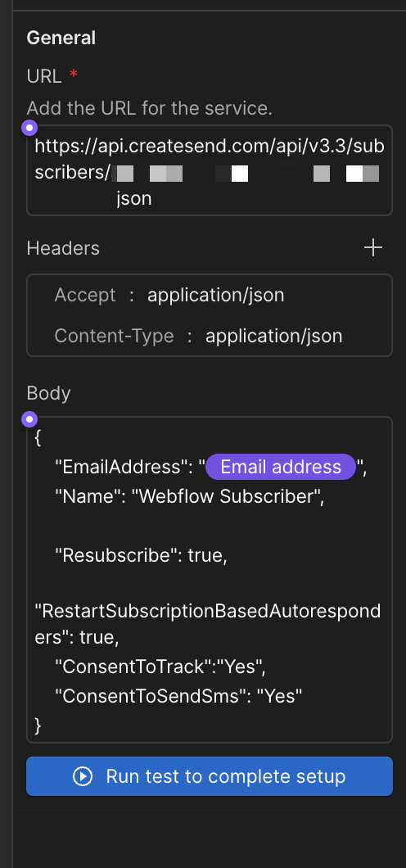
Task: Select the Email address variable pill
Action: pos(281,467)
